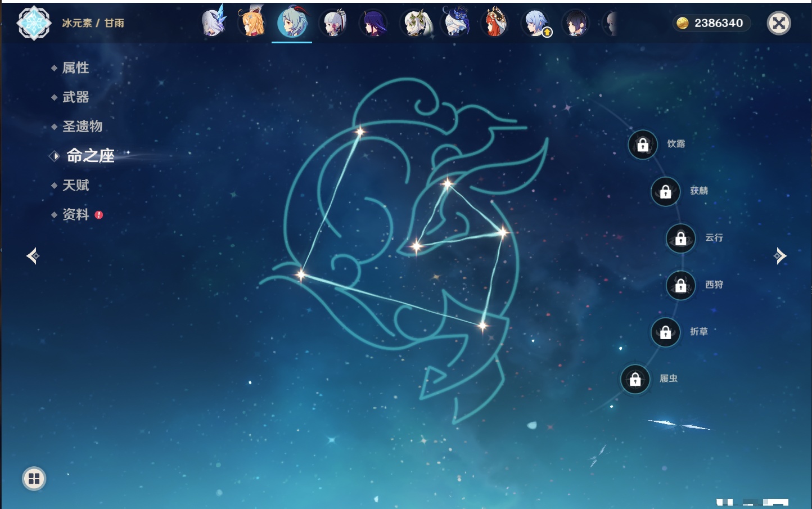Click the 云行 constellation label

click(714, 238)
